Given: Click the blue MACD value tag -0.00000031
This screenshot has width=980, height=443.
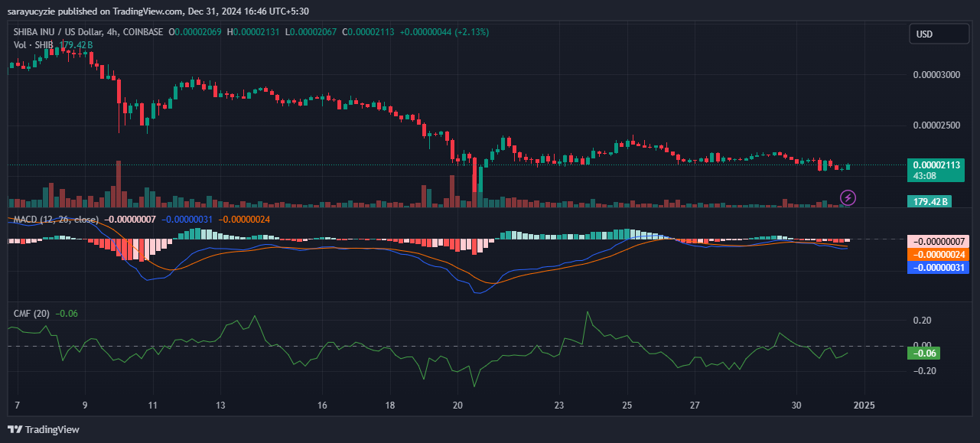Looking at the screenshot, I should (x=937, y=267).
